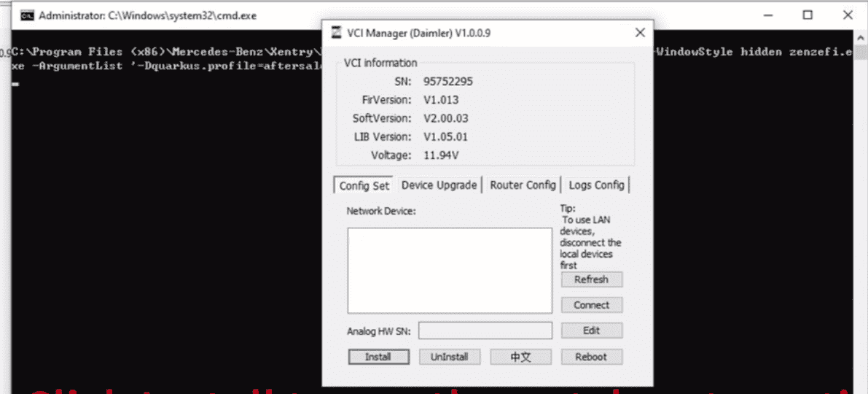The image size is (868, 394).
Task: Click the cmd.exe icon in title bar
Action: 27,15
